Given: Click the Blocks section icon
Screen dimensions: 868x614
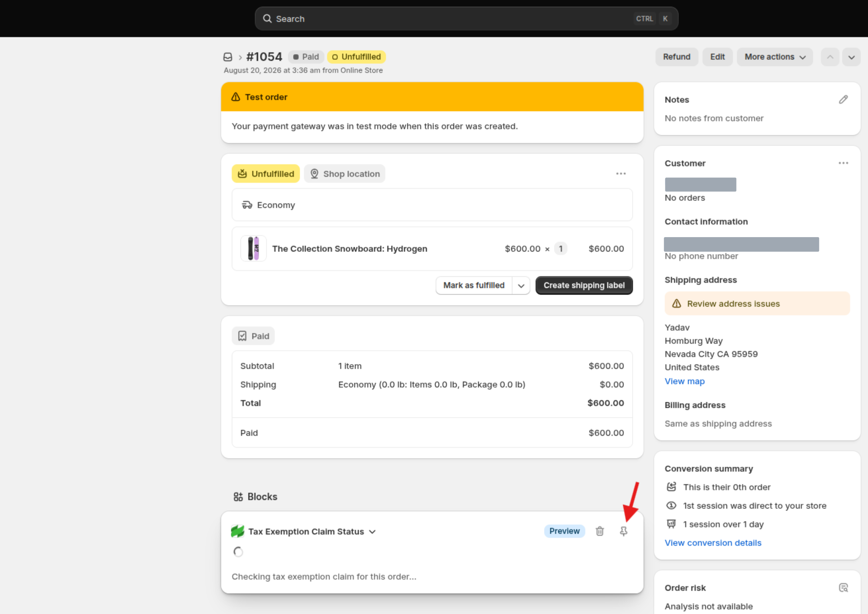Looking at the screenshot, I should click(x=238, y=496).
